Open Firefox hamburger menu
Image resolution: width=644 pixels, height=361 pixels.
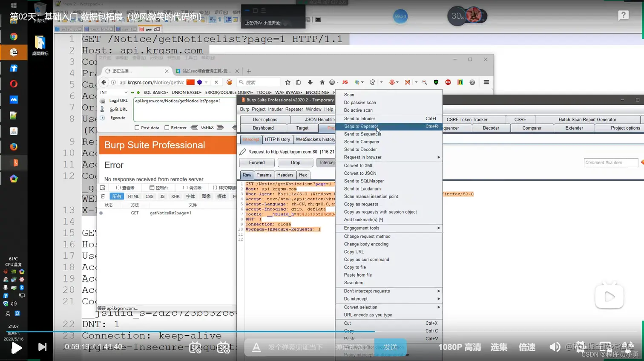[486, 82]
